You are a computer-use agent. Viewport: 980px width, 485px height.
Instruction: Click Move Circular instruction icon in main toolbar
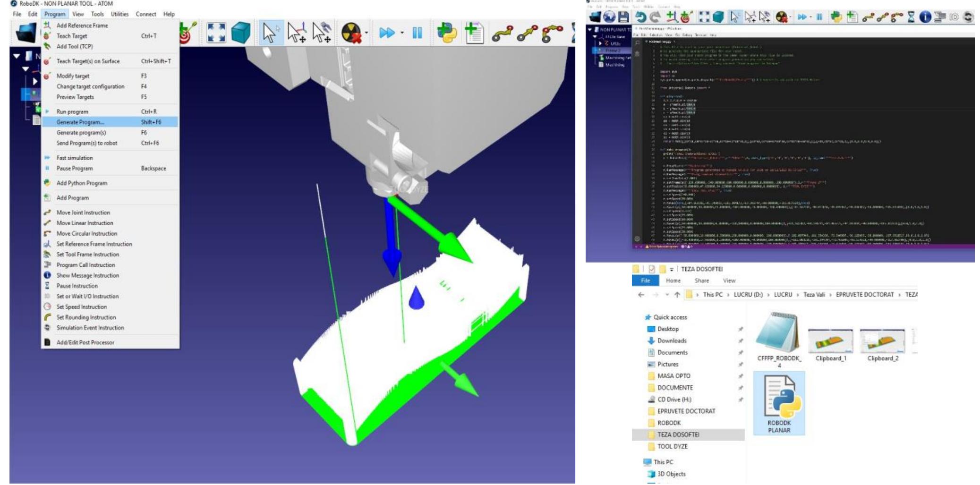tap(552, 33)
